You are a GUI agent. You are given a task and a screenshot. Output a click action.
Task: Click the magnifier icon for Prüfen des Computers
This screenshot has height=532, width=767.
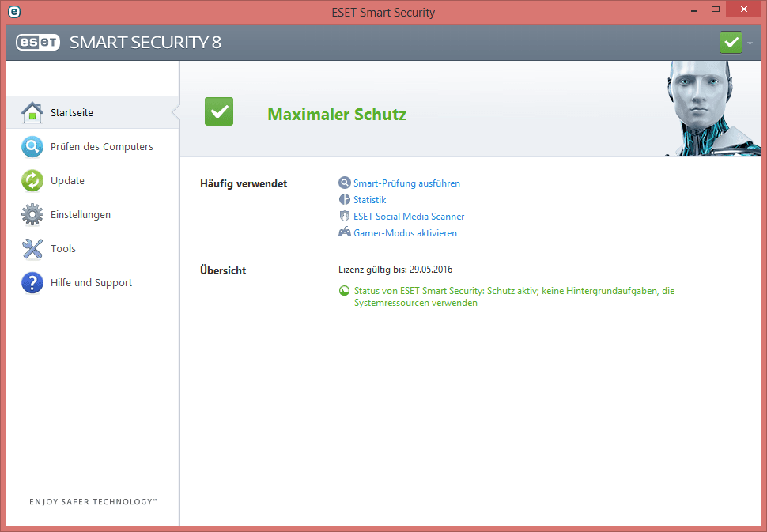(32, 147)
